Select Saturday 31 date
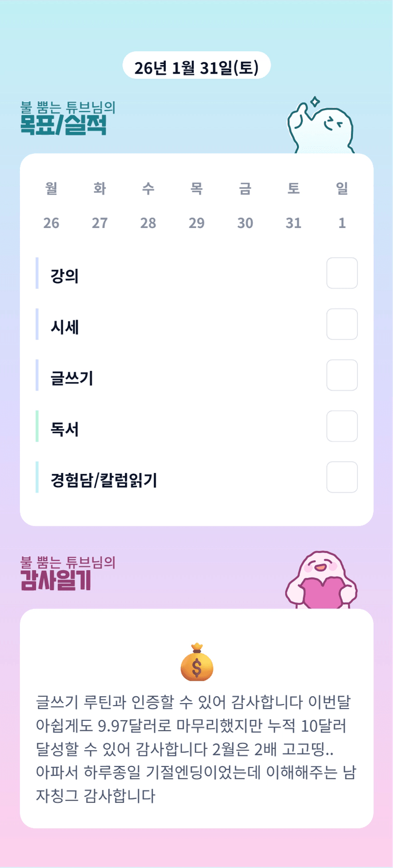 coord(294,223)
